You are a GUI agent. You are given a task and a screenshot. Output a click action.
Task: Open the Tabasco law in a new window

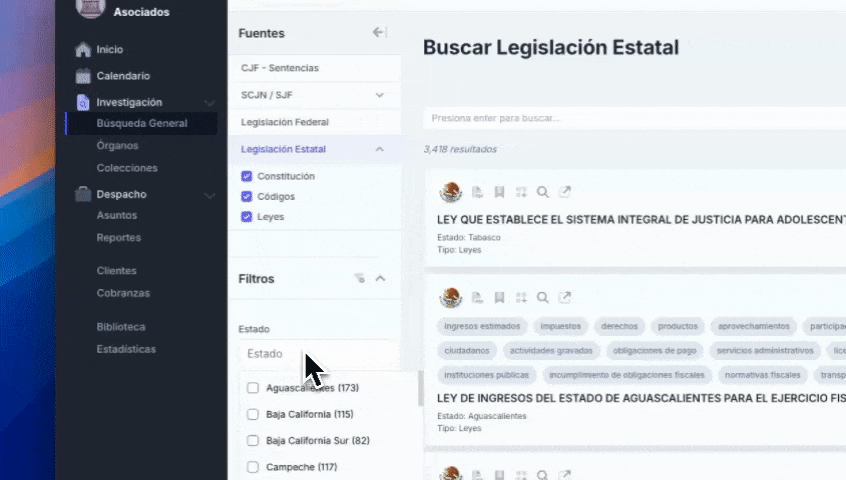click(565, 192)
